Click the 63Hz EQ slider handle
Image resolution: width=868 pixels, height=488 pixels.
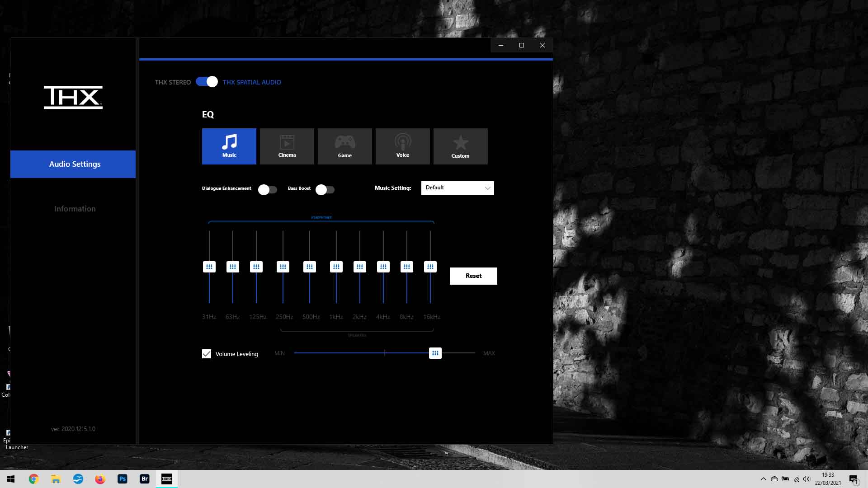click(x=233, y=267)
